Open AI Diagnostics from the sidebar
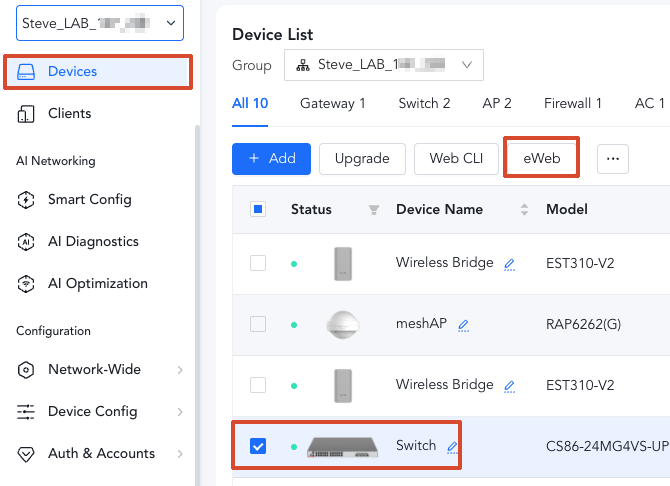 tap(93, 241)
